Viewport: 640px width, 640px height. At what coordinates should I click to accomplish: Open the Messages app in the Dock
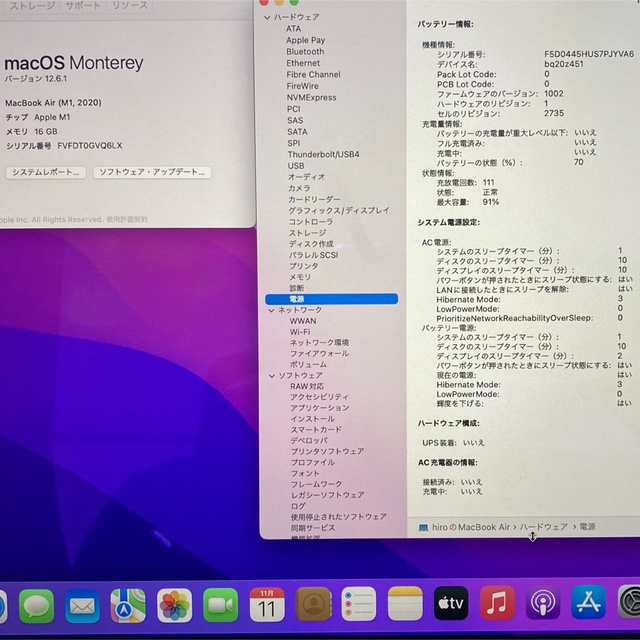36,606
